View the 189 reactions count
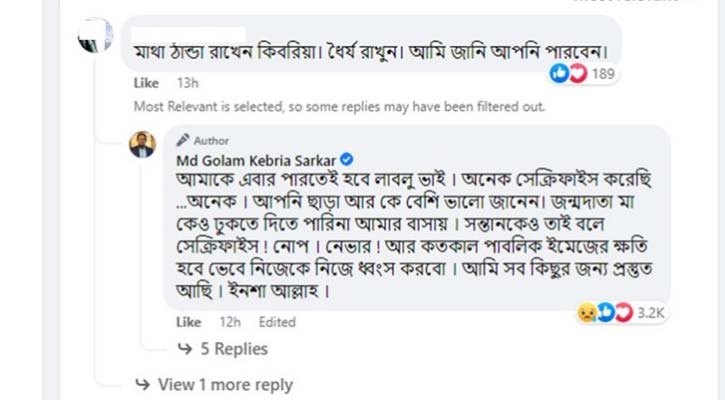725x400 pixels. [x=604, y=74]
